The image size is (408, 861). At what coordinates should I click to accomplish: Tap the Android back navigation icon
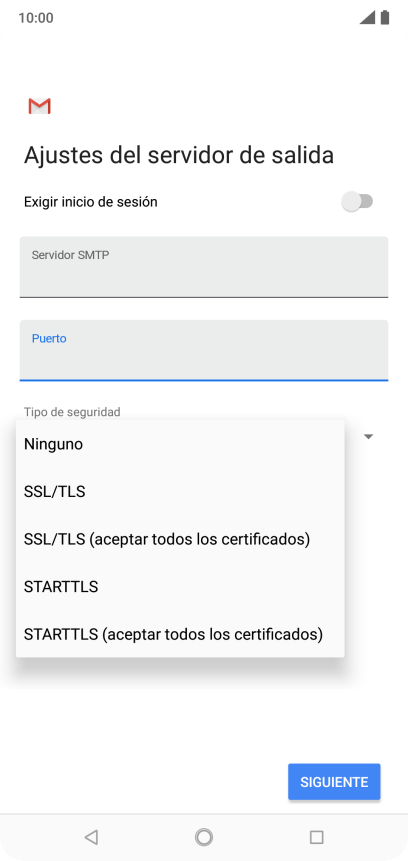pyautogui.click(x=91, y=837)
